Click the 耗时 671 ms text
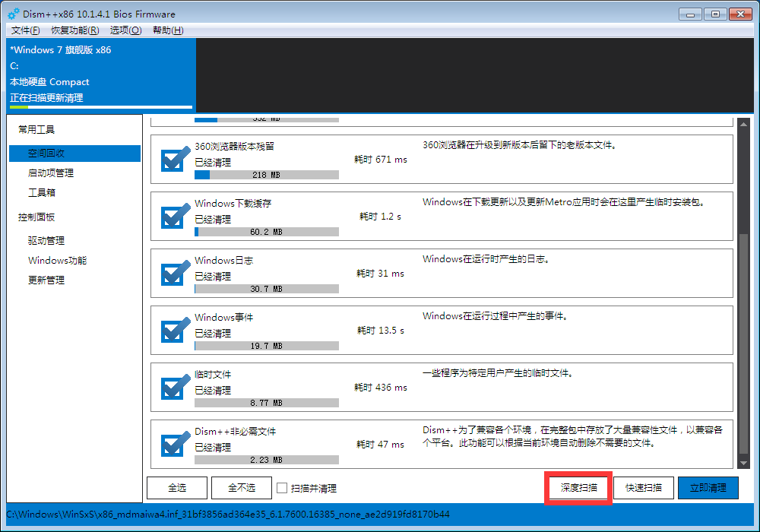760x532 pixels. tap(381, 160)
